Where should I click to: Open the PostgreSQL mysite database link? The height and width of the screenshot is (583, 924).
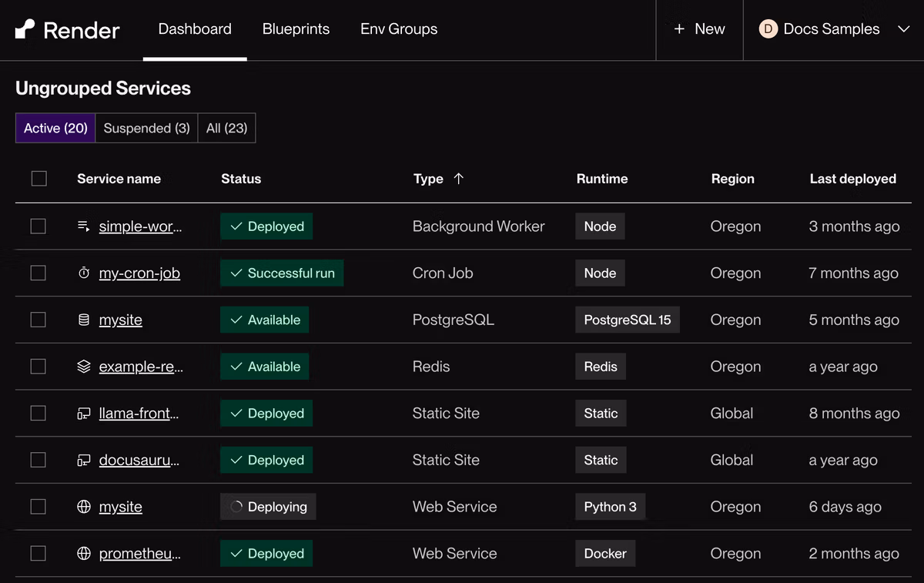[121, 320]
